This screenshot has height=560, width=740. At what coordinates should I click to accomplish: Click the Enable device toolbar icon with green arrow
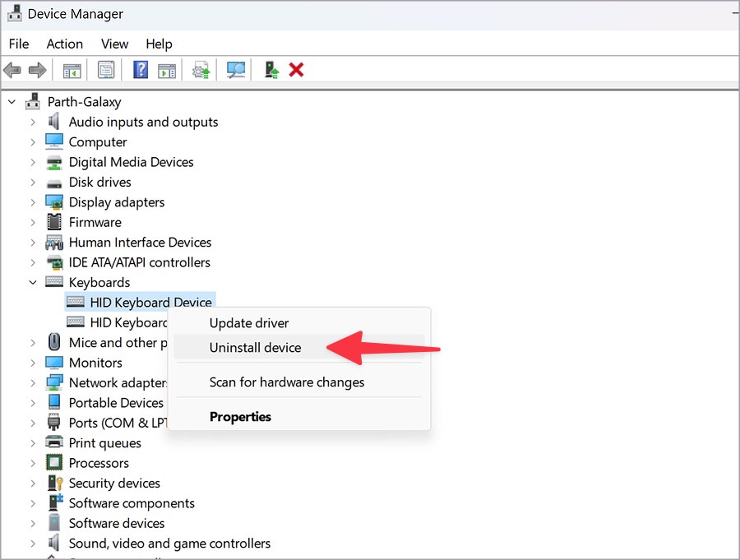coord(271,70)
